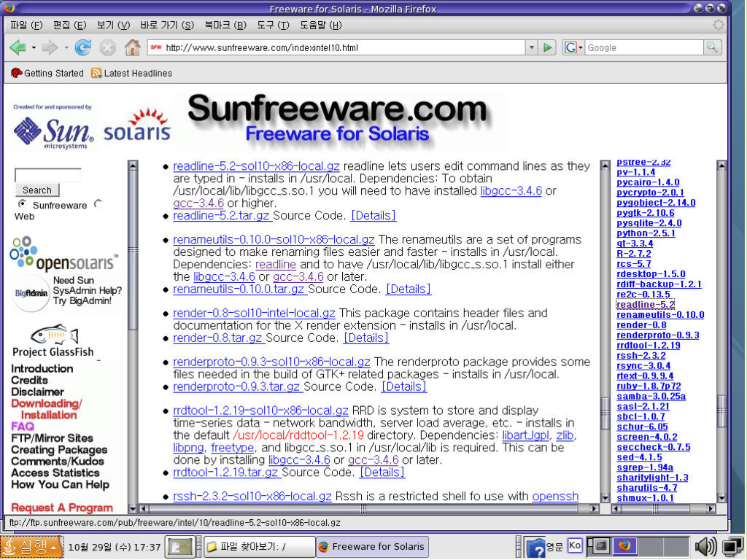The width and height of the screenshot is (747, 560).
Task: Click the show desktop icon in taskbar
Action: coord(180,547)
